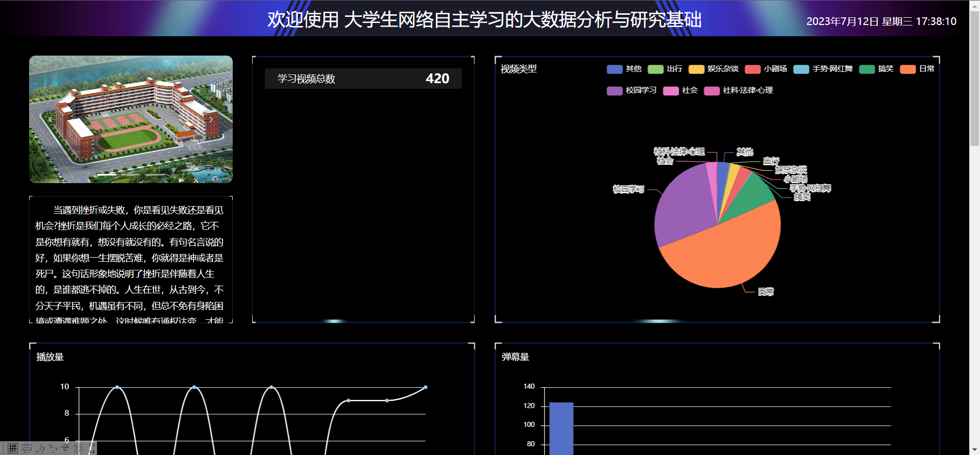The width and height of the screenshot is (980, 455).
Task: Toggle 其他 series in the pie legend
Action: click(624, 69)
